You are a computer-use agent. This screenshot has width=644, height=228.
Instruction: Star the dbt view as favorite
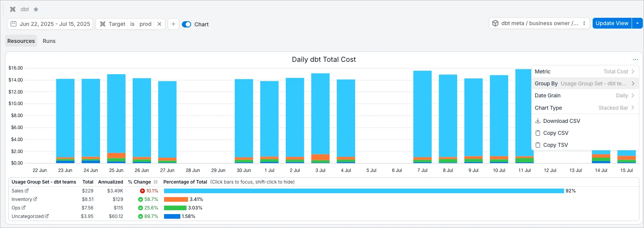coord(36,9)
